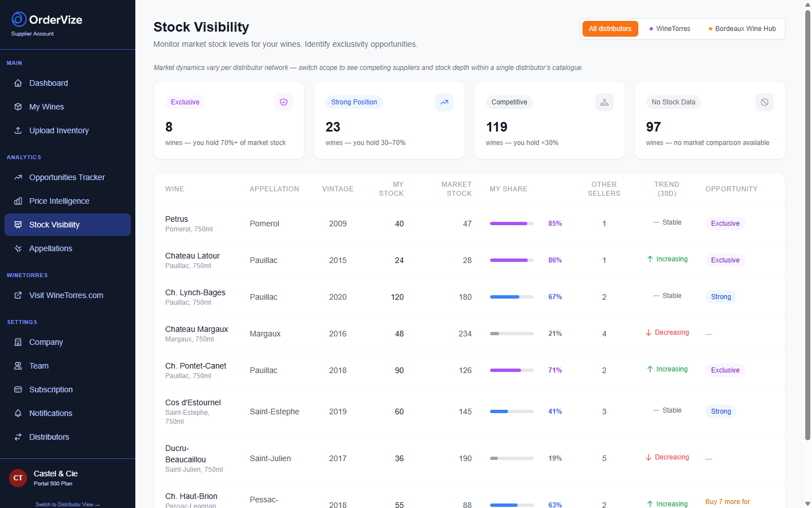Image resolution: width=812 pixels, height=508 pixels.
Task: Click the page vertical scrollbar
Action: click(807, 226)
